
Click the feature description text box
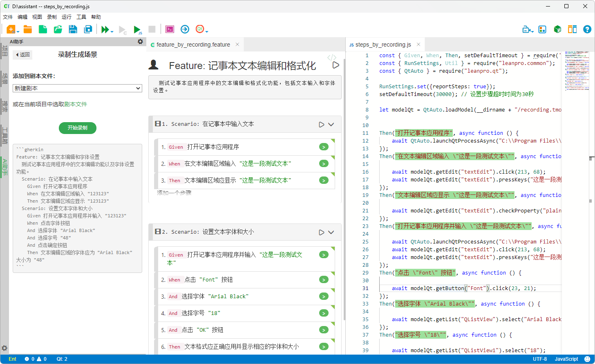pos(245,87)
